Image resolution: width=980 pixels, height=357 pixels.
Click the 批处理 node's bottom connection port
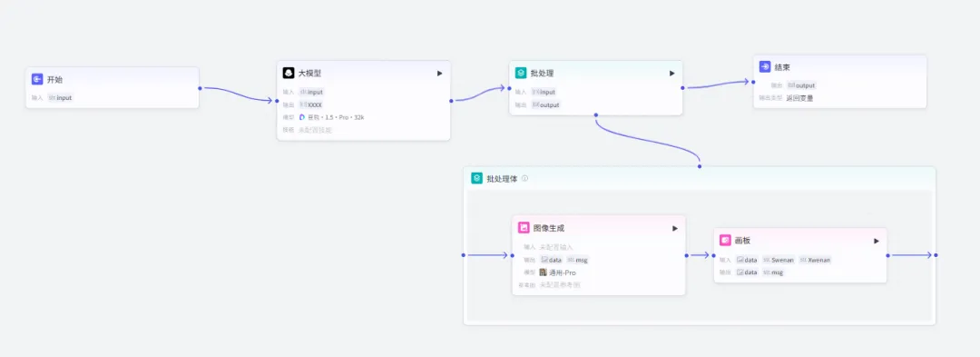tap(596, 115)
